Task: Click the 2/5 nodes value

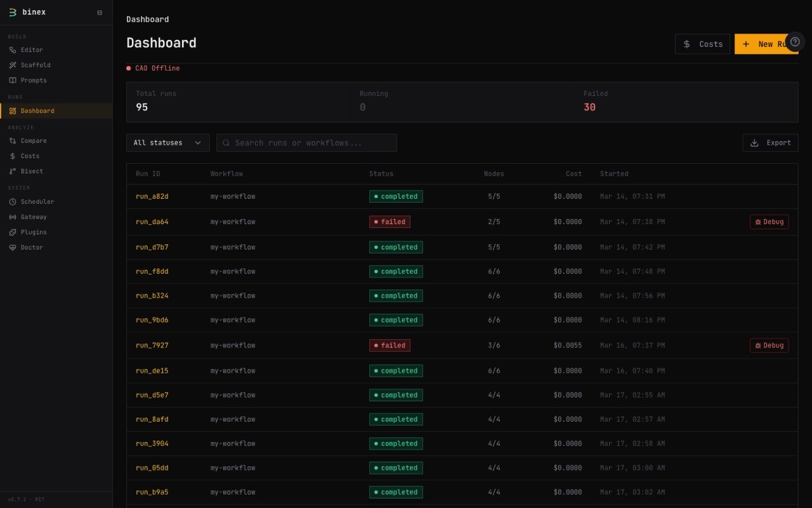Action: point(494,222)
